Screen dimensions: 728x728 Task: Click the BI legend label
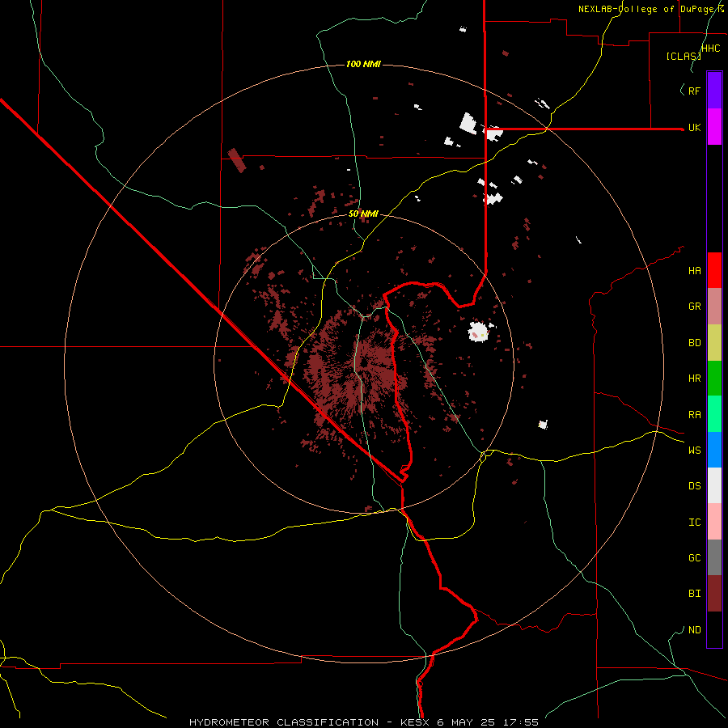694,594
